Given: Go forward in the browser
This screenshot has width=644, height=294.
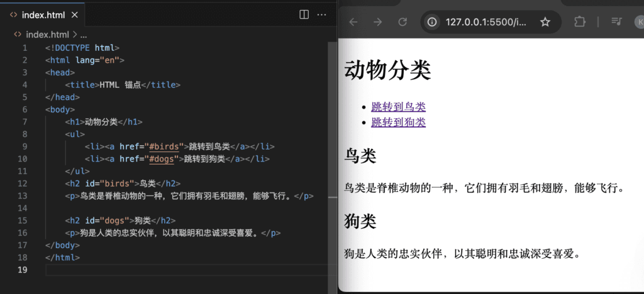Looking at the screenshot, I should click(377, 22).
